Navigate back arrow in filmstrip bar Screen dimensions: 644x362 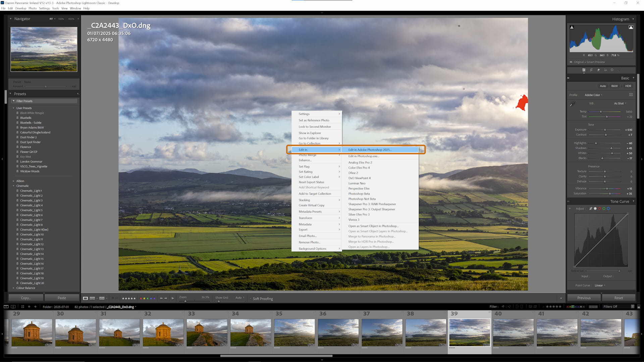click(29, 307)
